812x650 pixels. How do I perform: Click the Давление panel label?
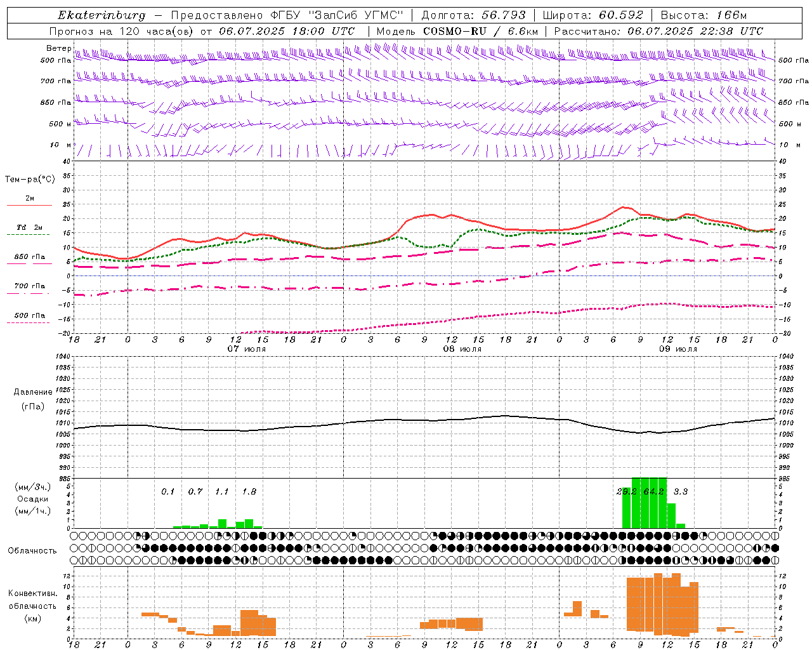tap(33, 392)
